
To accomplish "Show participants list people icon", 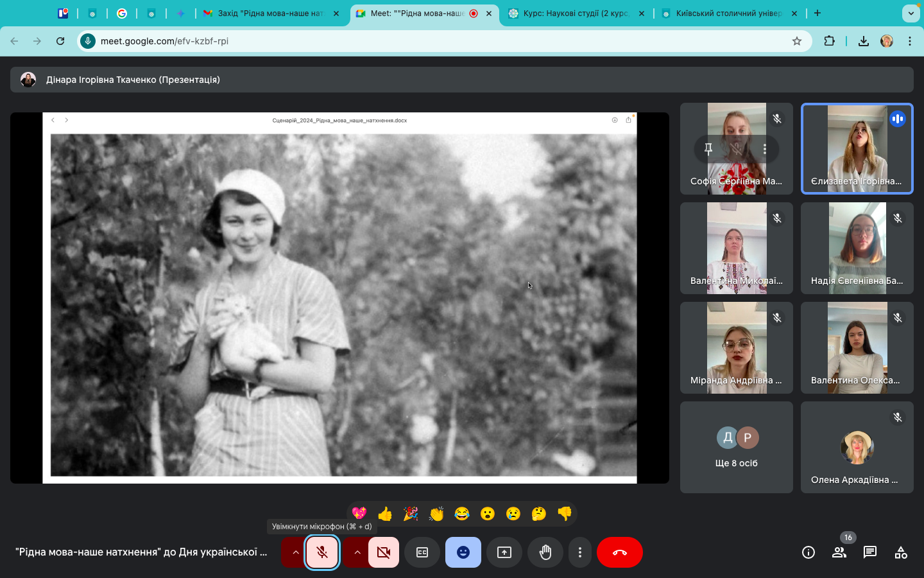I will click(x=839, y=552).
